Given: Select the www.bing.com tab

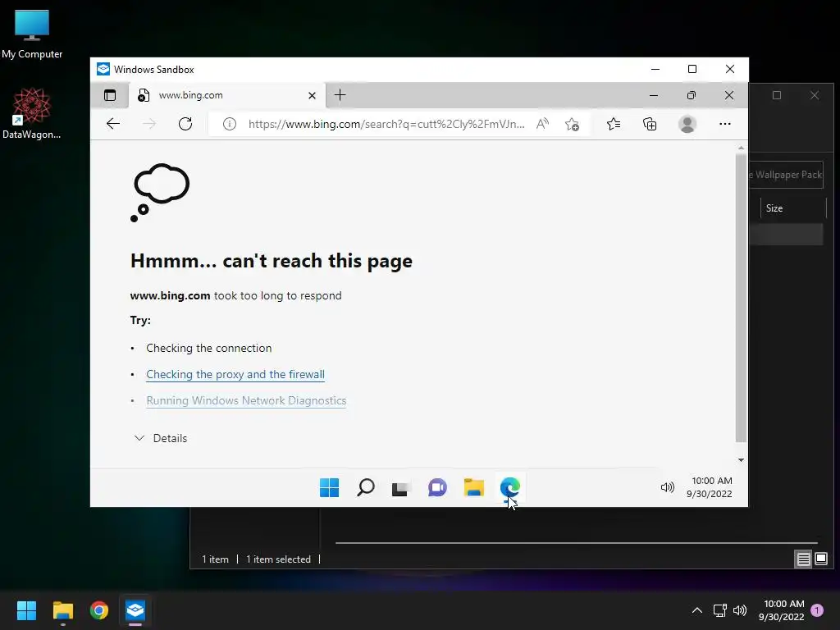Looking at the screenshot, I should (x=227, y=95).
